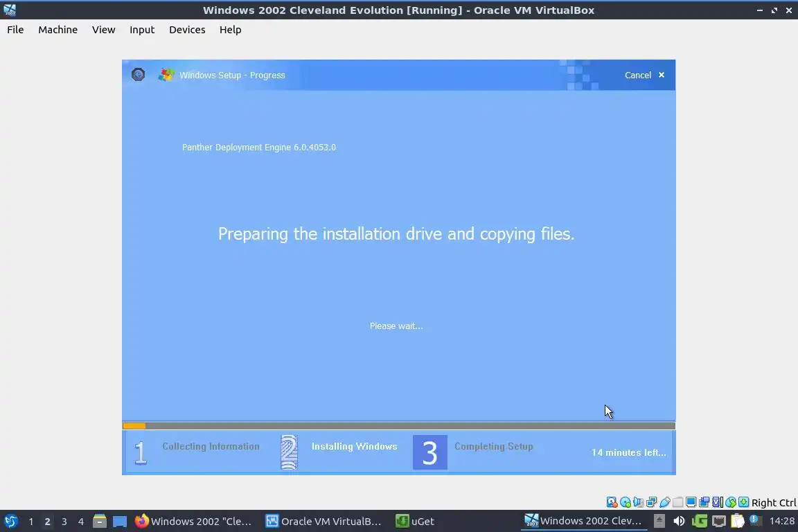Click the wired network tray icon
798x532 pixels.
click(718, 521)
